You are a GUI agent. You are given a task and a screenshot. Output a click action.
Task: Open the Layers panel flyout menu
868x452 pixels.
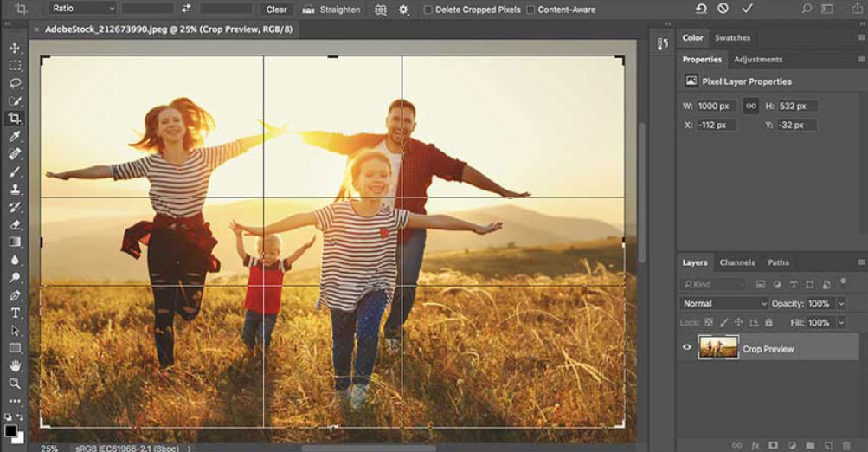coord(861,262)
